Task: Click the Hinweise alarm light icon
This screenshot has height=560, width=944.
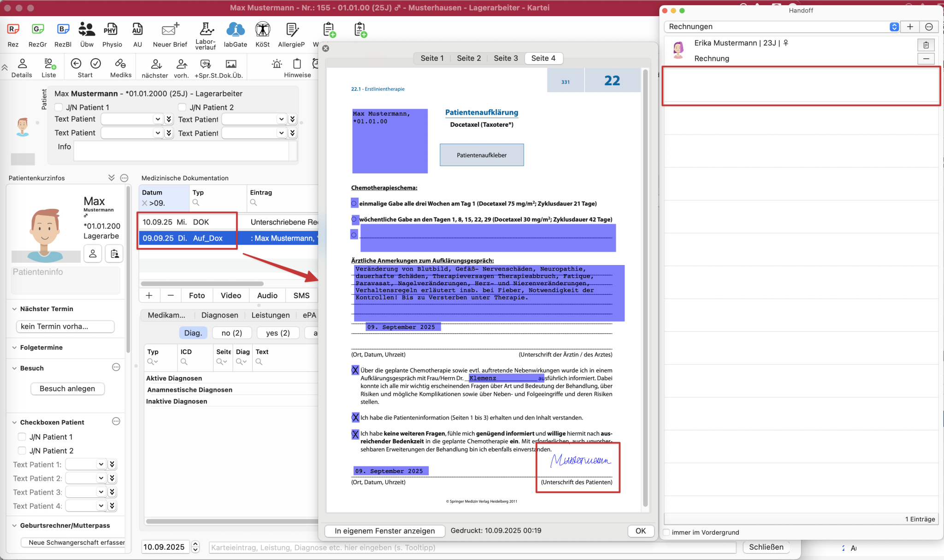Action: [277, 63]
